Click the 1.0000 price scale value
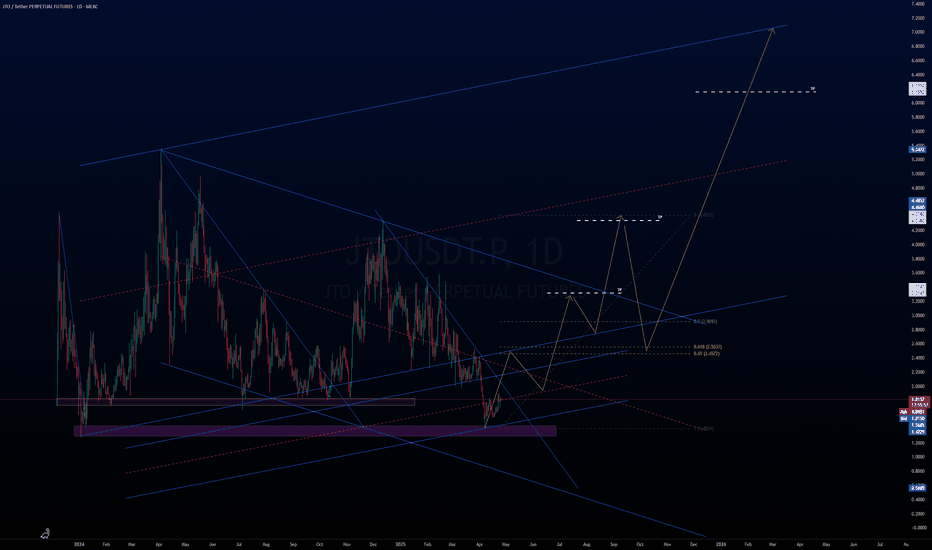The image size is (932, 550). [918, 457]
